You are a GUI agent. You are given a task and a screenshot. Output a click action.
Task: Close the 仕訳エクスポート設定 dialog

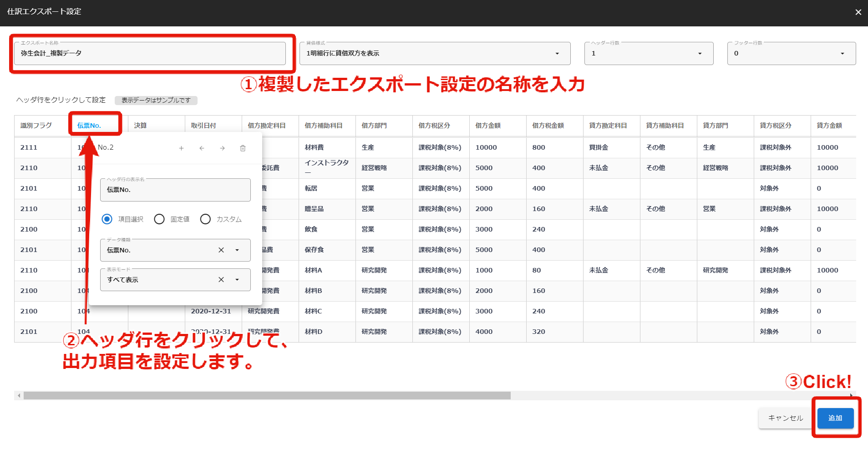tap(858, 12)
